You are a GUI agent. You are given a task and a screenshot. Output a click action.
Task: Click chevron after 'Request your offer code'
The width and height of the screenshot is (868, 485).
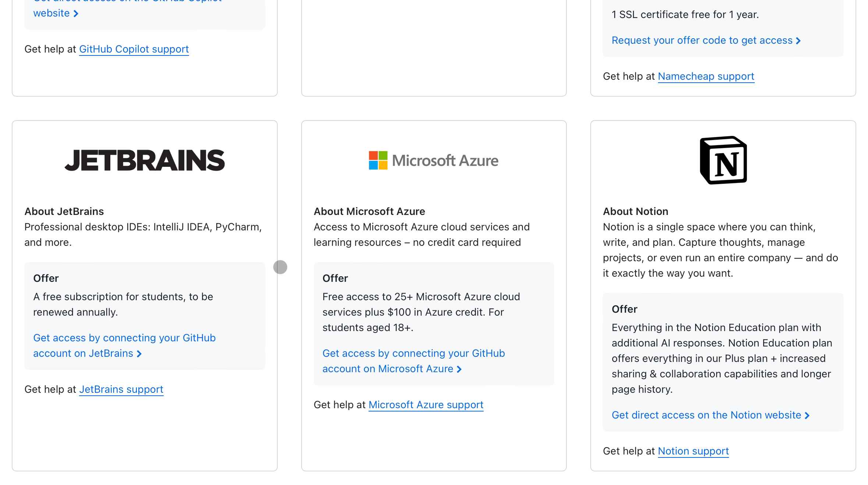click(x=798, y=41)
